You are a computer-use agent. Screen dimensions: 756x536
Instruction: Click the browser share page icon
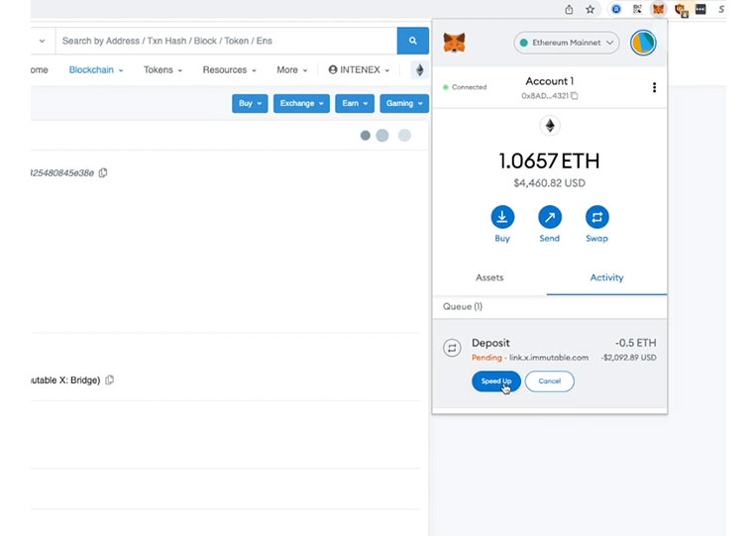[x=569, y=9]
